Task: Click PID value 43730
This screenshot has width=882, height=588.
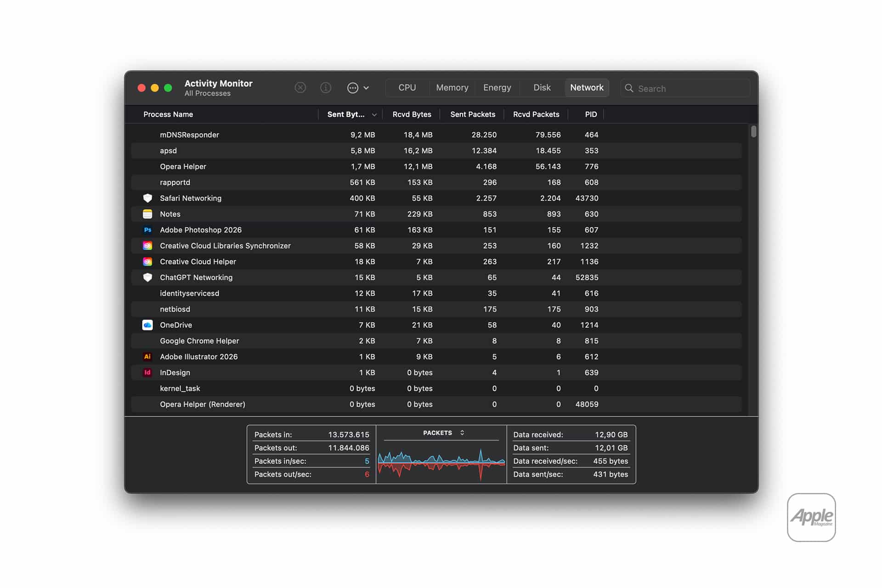Action: coord(587,198)
